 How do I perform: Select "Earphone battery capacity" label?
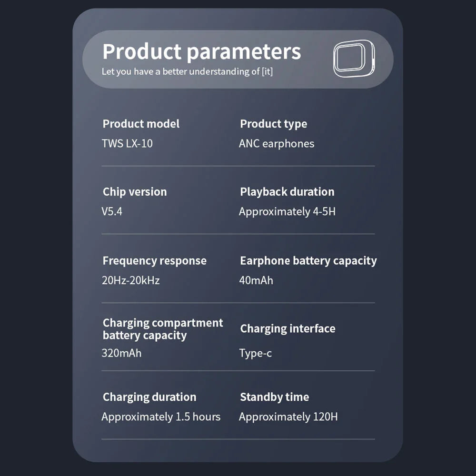click(x=308, y=261)
